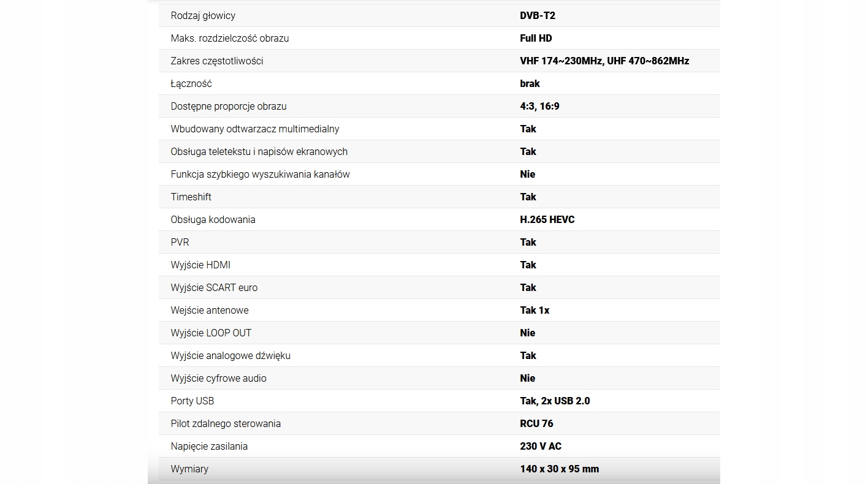Click the 'Wyjście SCART euro' label
This screenshot has width=868, height=484.
(214, 287)
